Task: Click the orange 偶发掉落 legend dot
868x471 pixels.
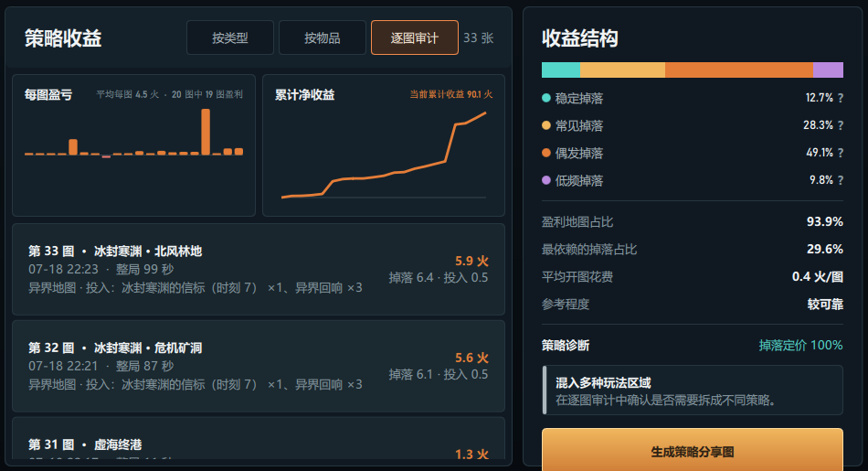Action: click(x=545, y=153)
